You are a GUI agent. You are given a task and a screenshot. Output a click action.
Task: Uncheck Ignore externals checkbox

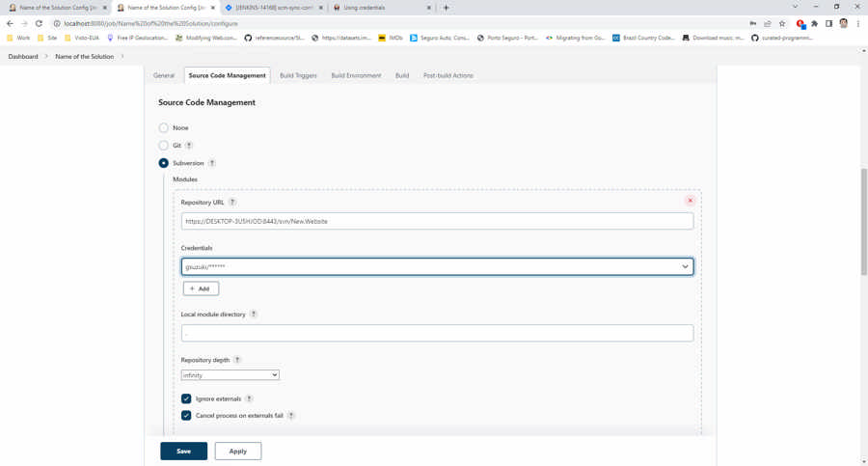186,398
